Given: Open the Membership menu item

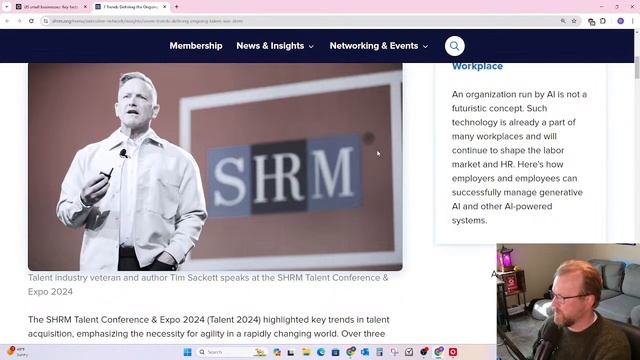Looking at the screenshot, I should click(x=196, y=46).
